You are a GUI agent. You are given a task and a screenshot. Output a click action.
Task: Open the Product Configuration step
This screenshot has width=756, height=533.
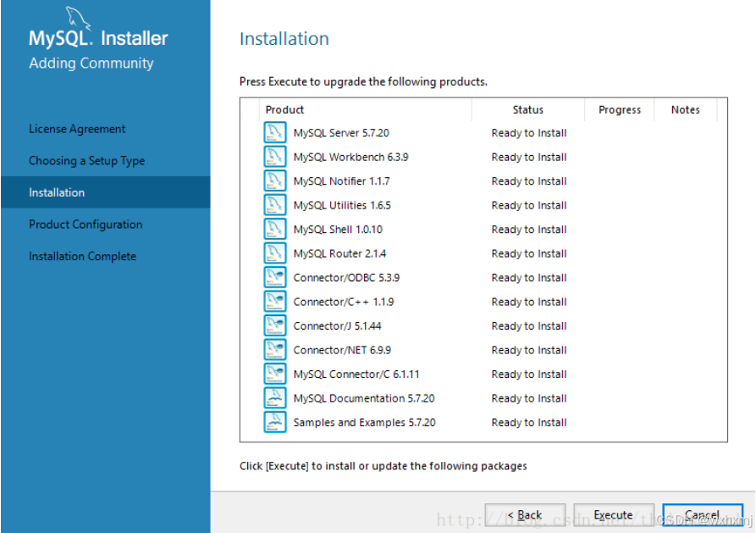86,225
